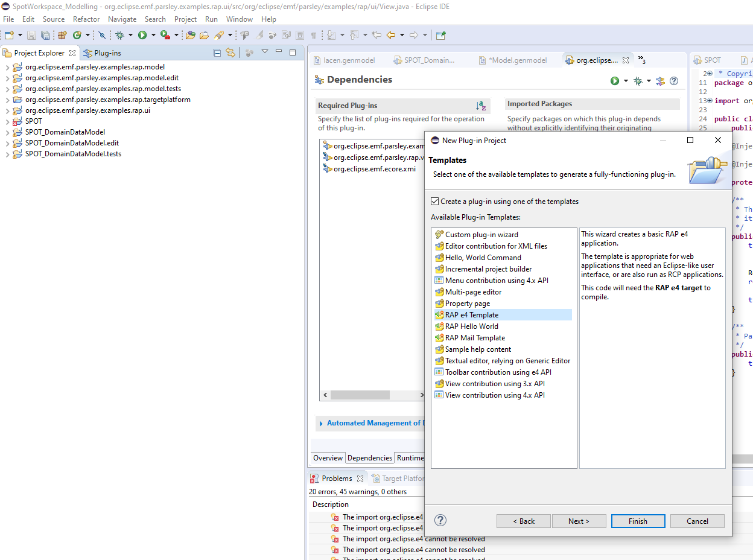Open the New wizard dropdown arrow

[20, 35]
